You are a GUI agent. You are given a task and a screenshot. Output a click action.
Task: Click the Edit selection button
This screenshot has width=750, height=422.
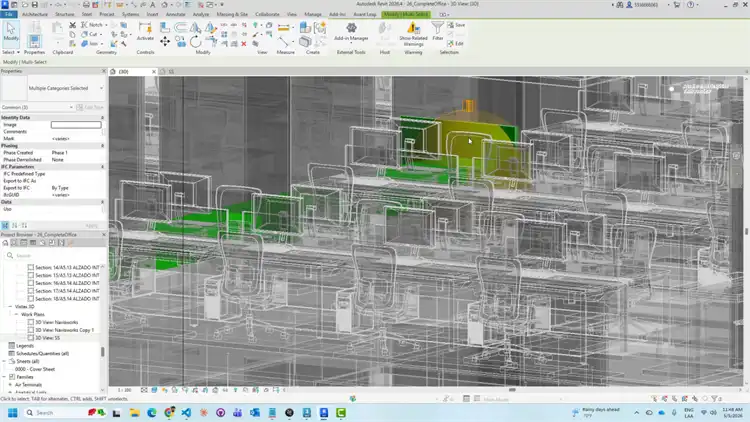point(456,44)
